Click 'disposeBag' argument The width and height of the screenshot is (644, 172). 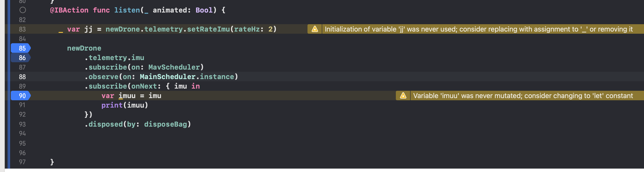[165, 124]
